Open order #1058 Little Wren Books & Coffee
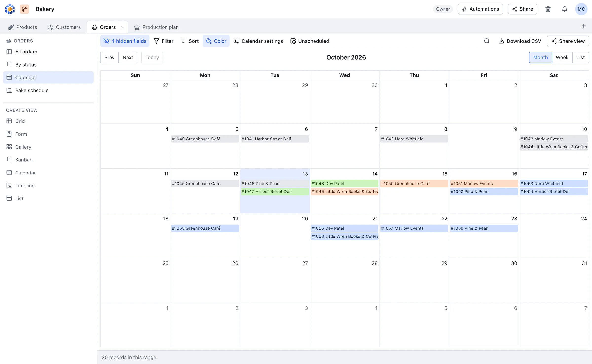 pyautogui.click(x=344, y=236)
